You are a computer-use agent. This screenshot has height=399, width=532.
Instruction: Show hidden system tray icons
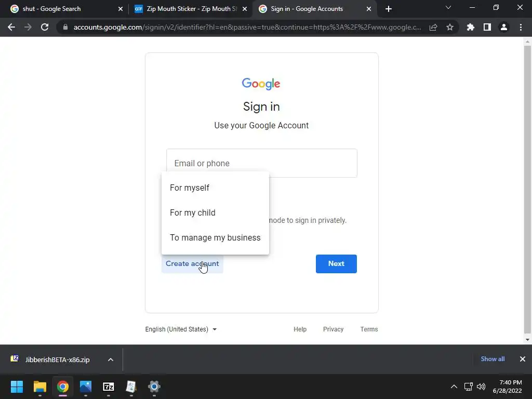[454, 387]
